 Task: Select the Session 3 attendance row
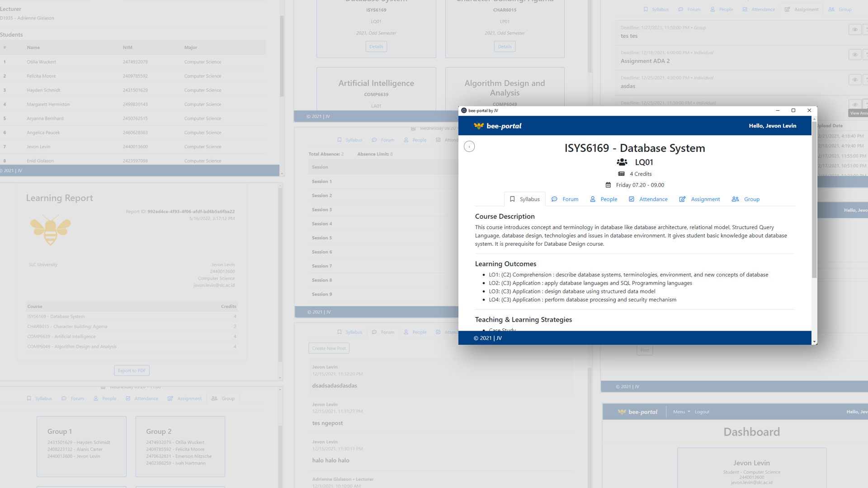tap(384, 210)
